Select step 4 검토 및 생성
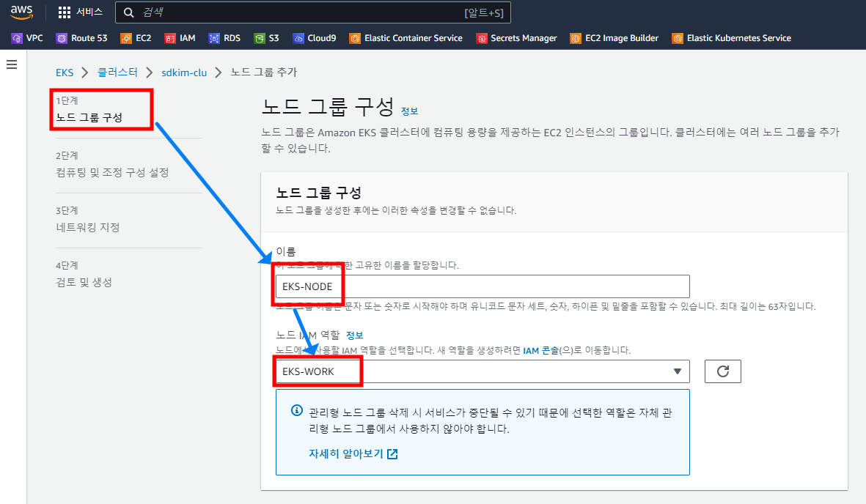Image resolution: width=866 pixels, height=504 pixels. pyautogui.click(x=84, y=282)
